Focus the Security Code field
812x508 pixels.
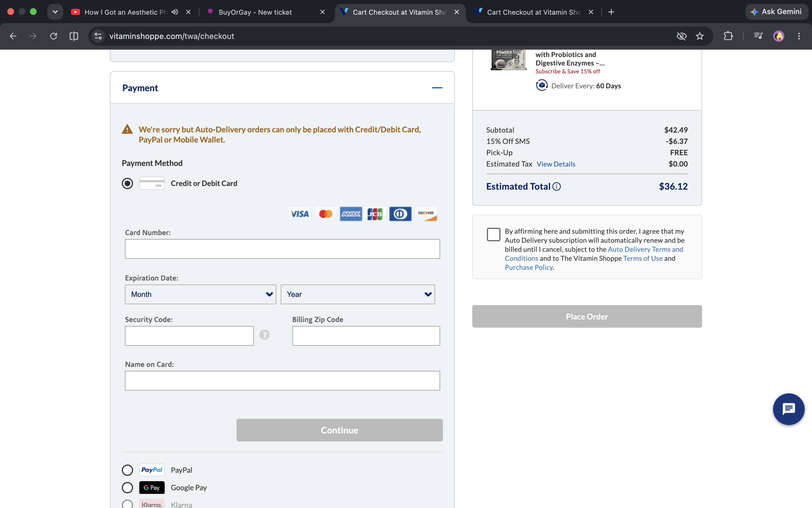click(x=189, y=336)
